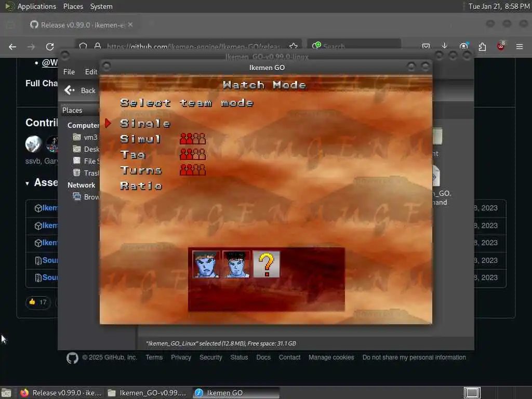Reload the GitHub release page

(50, 47)
